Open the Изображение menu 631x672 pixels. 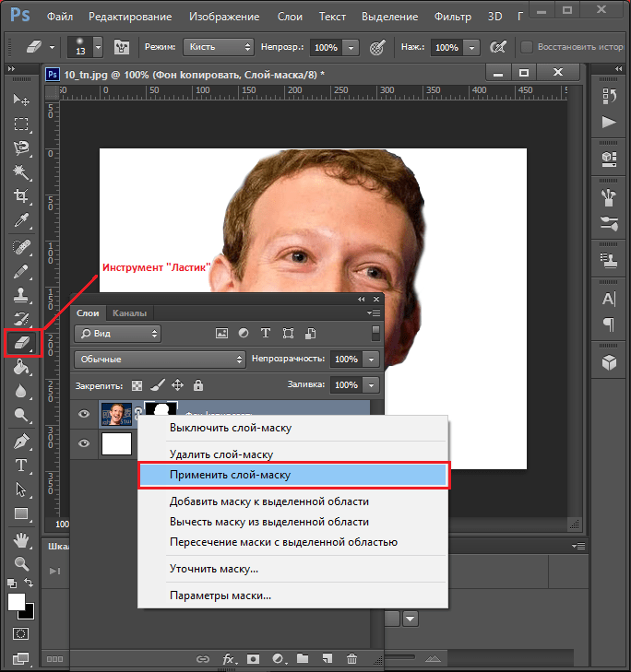tap(224, 17)
